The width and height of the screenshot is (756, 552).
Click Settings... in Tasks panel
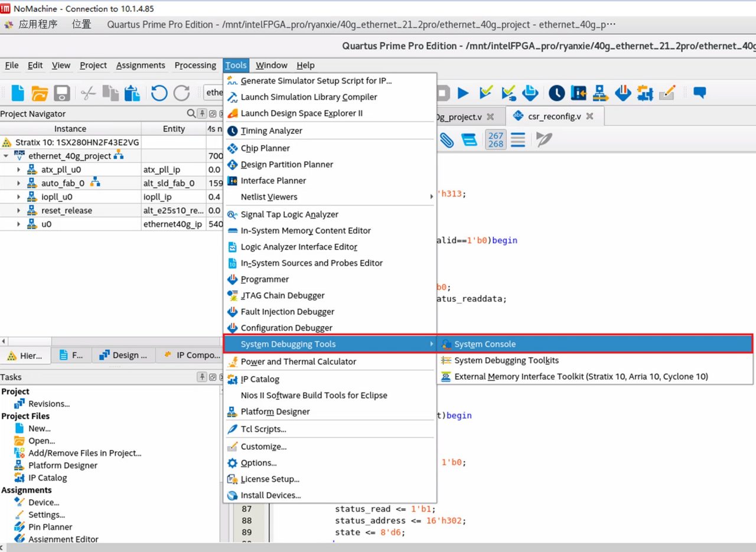[x=47, y=515]
